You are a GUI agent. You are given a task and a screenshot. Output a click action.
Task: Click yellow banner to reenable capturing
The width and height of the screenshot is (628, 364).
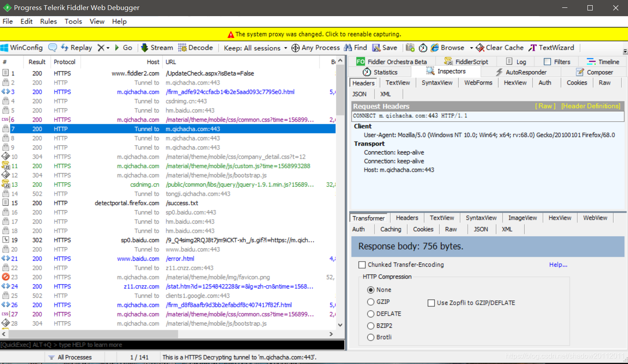pyautogui.click(x=314, y=34)
